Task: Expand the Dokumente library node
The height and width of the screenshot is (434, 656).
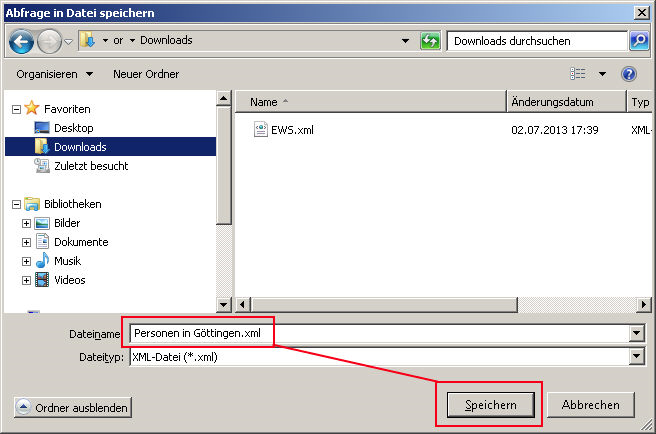Action: (x=27, y=242)
